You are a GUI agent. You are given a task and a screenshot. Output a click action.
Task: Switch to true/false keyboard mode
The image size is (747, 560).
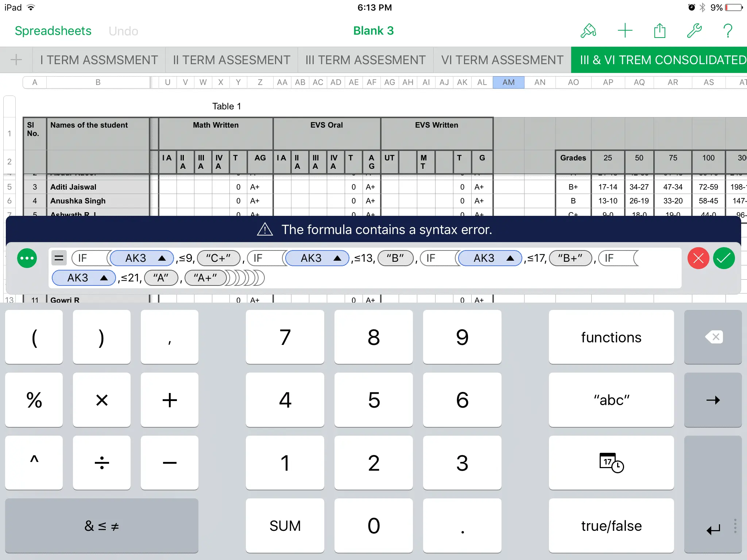(x=611, y=526)
